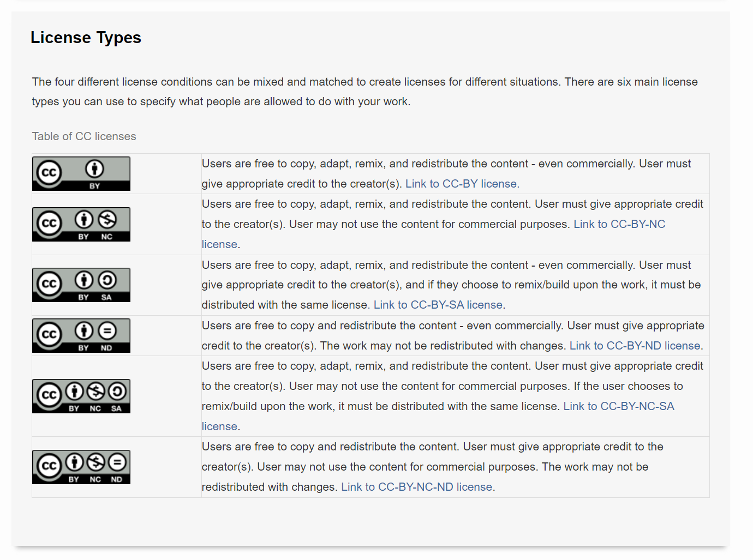Open the CC-BY-SA license link
Screen dimensions: 753x560
tap(438, 305)
